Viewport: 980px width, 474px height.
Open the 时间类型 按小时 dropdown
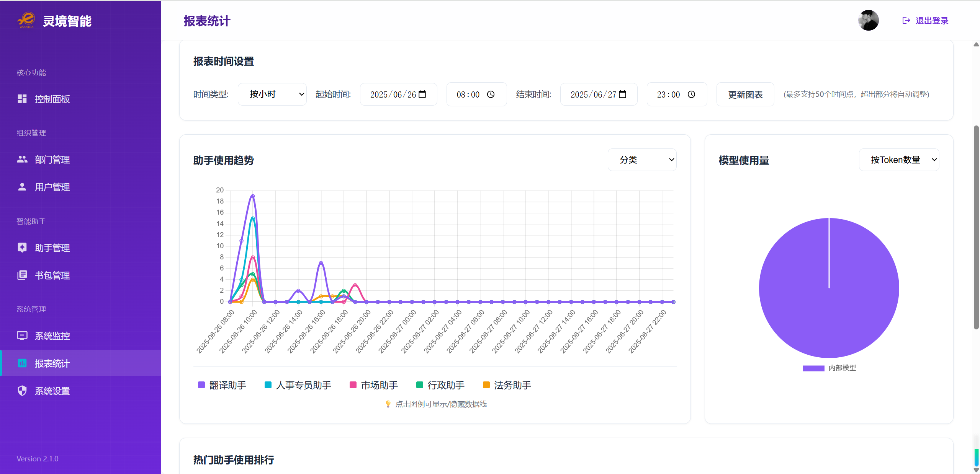[x=272, y=94]
